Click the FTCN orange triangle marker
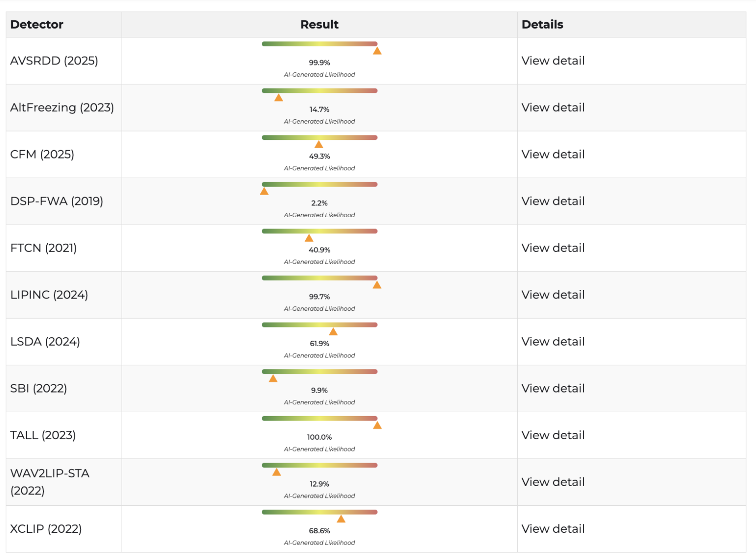The image size is (756, 555). (x=309, y=238)
